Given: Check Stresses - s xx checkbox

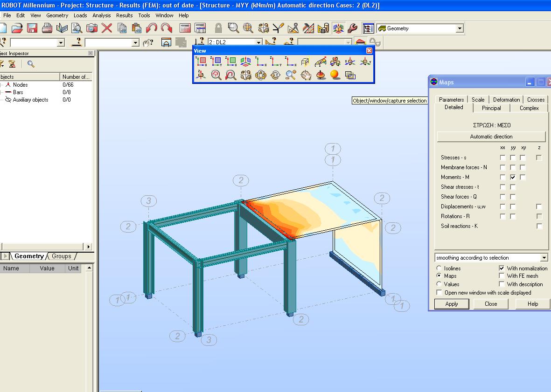Looking at the screenshot, I should [503, 158].
